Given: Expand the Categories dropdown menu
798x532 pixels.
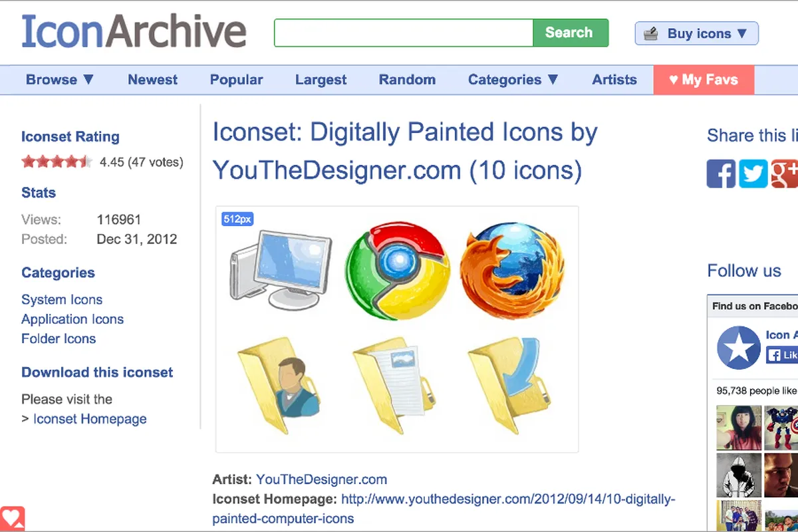Looking at the screenshot, I should [513, 80].
